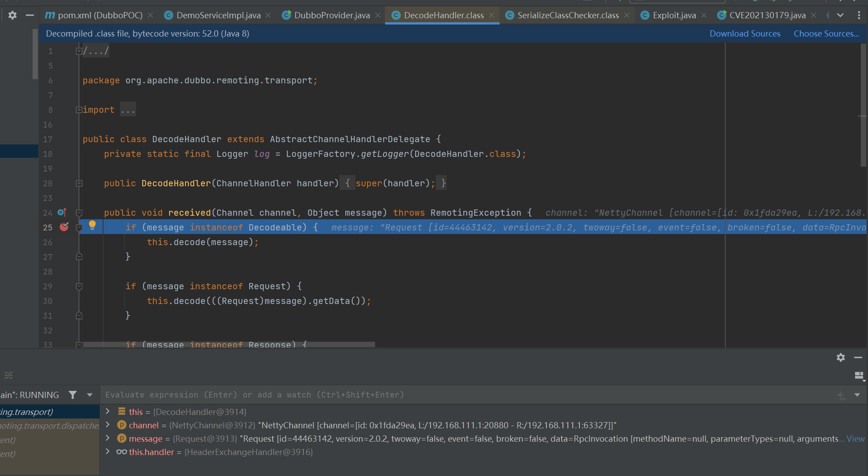Image resolution: width=868 pixels, height=476 pixels.
Task: Open the thread selector dropdown
Action: point(90,395)
